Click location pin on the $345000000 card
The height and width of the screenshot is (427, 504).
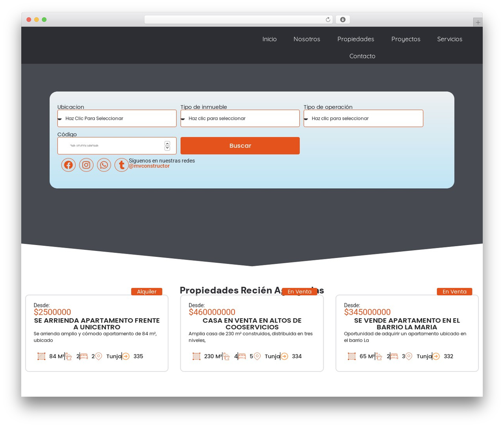click(x=409, y=356)
